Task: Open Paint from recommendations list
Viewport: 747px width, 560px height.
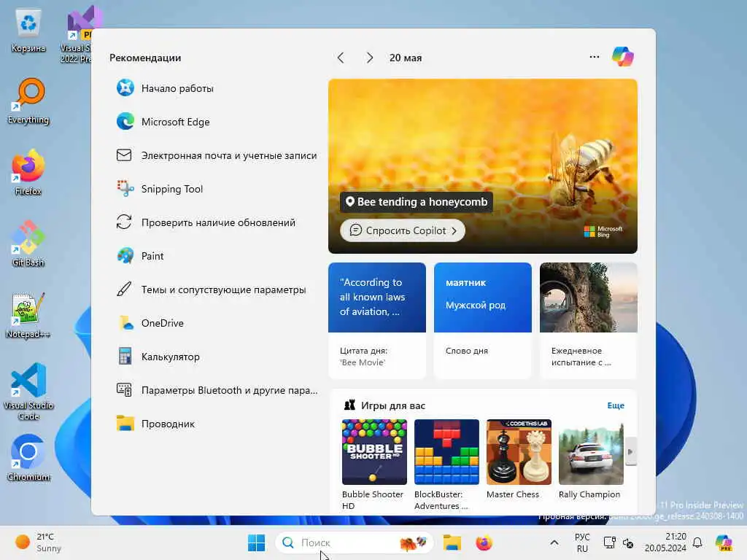Action: [x=140, y=256]
